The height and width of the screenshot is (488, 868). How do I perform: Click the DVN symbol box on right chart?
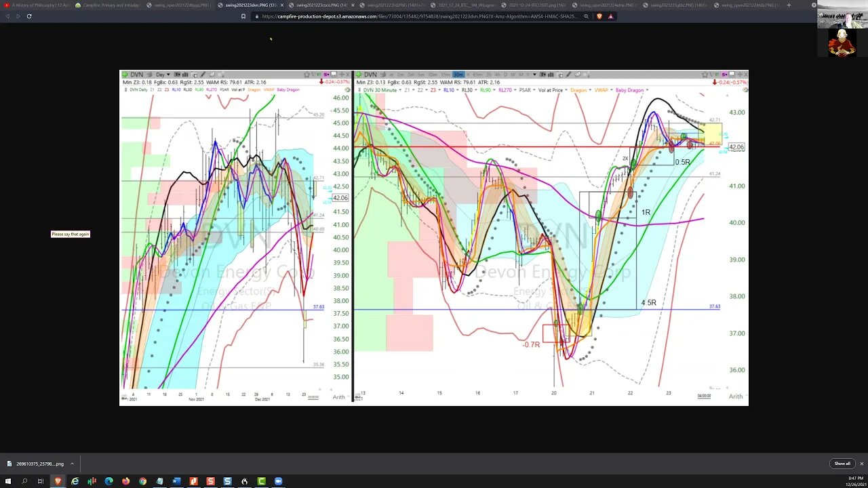pyautogui.click(x=372, y=75)
